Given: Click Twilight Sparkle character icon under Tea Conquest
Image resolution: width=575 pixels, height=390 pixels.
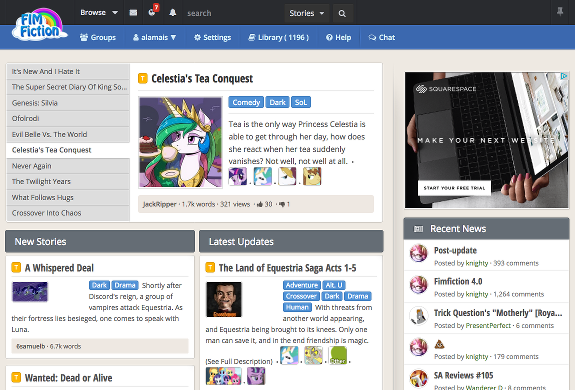Looking at the screenshot, I should [x=238, y=176].
